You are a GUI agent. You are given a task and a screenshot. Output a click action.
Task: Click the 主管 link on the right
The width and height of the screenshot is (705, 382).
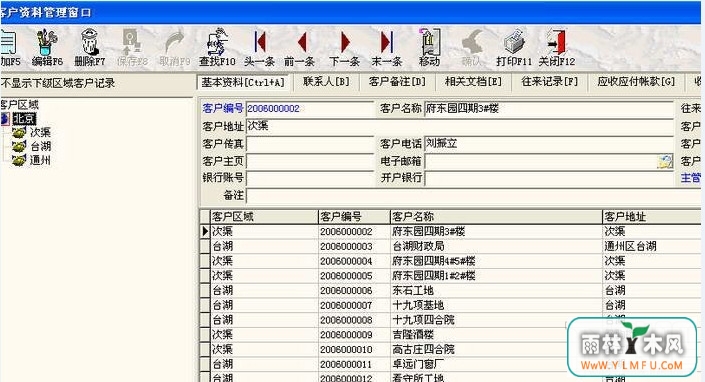tap(691, 178)
